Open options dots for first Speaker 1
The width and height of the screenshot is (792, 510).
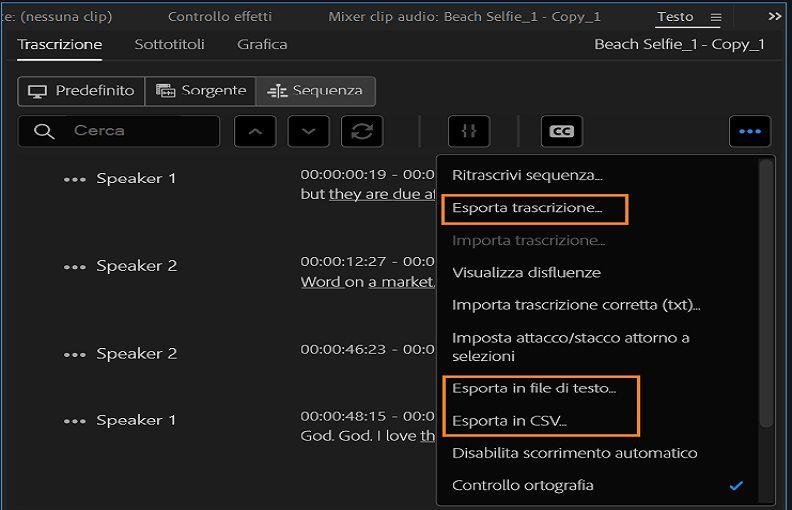[75, 179]
